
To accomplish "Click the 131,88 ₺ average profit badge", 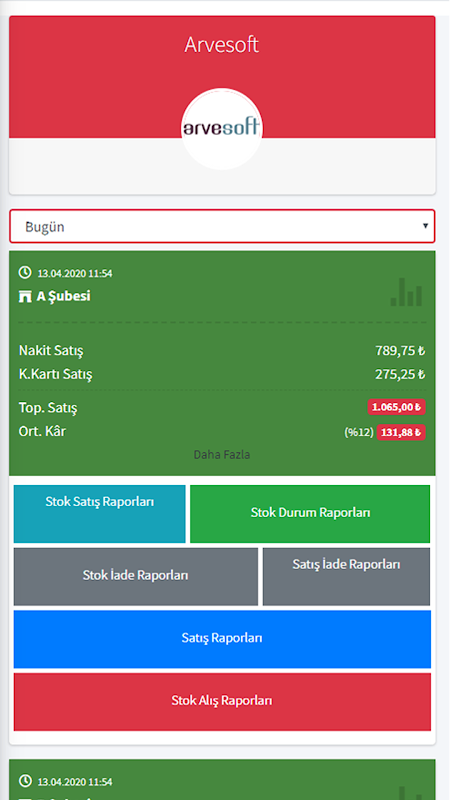I will point(401,432).
